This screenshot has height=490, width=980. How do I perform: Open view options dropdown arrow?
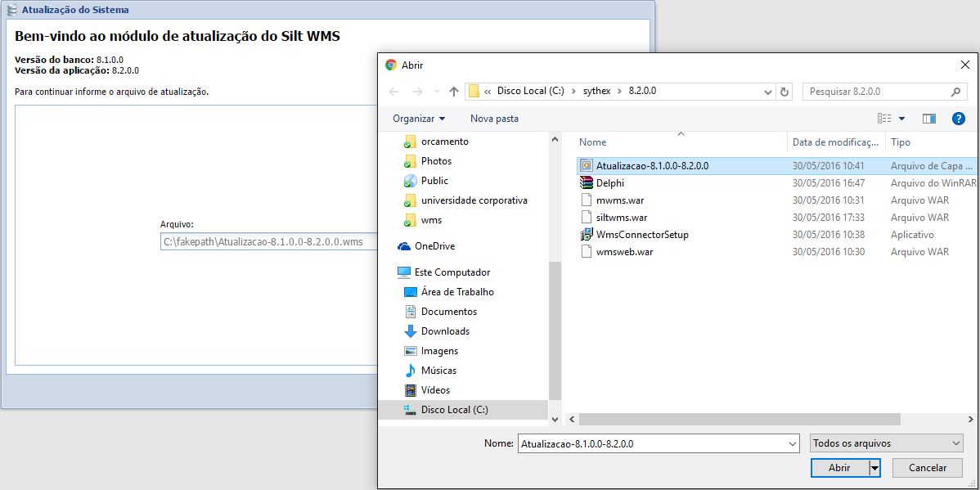[x=901, y=119]
